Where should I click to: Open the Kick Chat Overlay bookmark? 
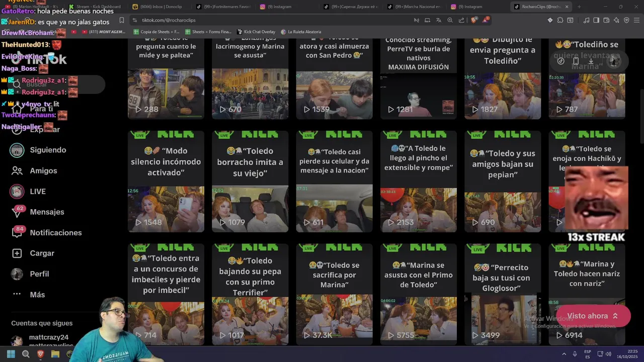(x=256, y=32)
